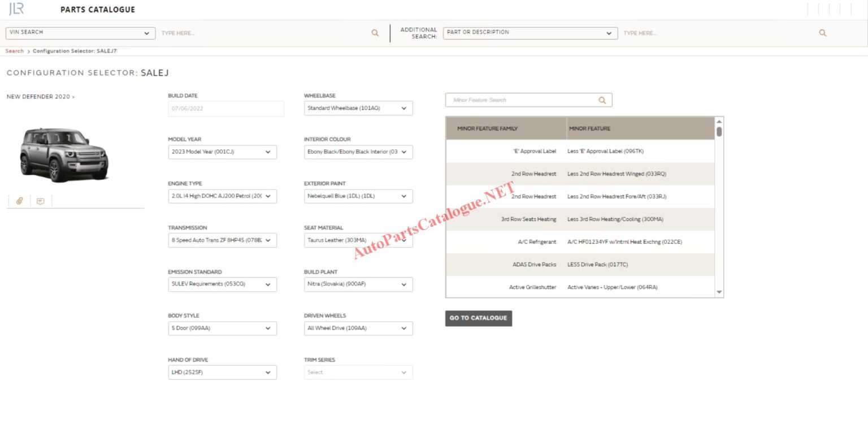Select the Active Grilleshutter family cell
The height and width of the screenshot is (441, 868).
(533, 287)
